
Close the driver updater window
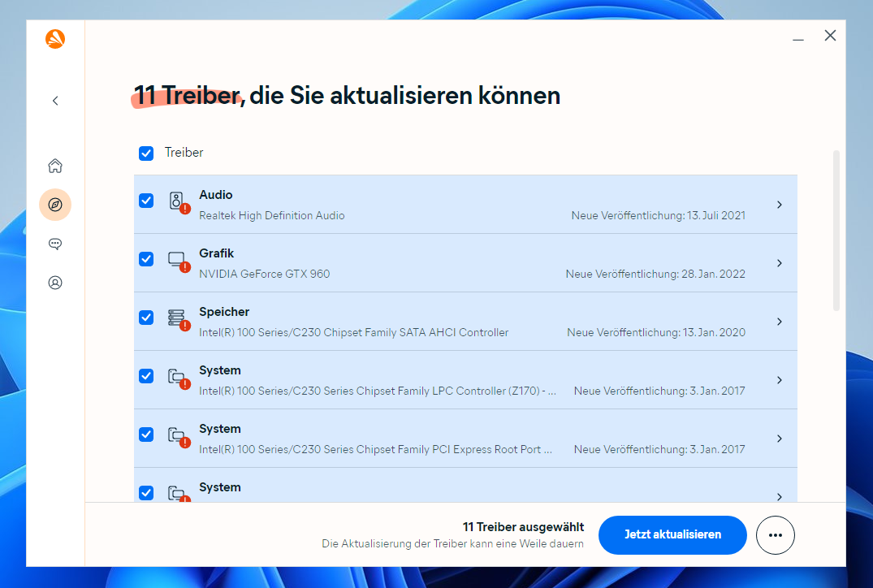[830, 36]
